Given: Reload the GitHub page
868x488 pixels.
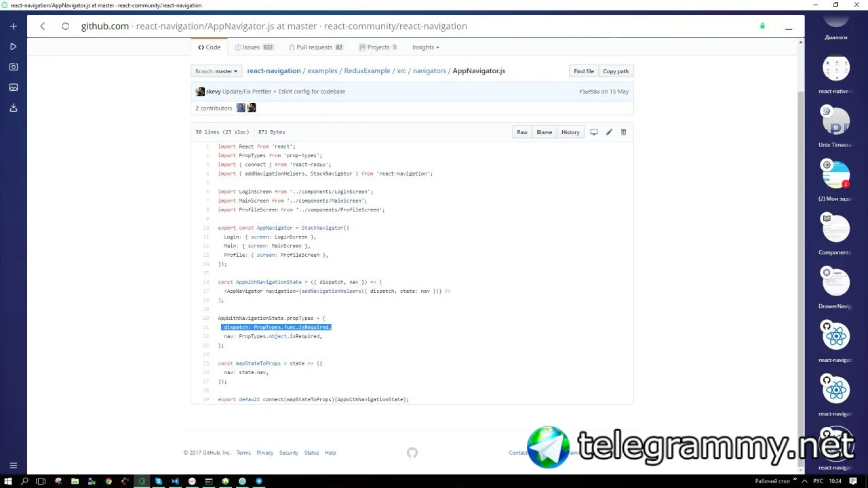Looking at the screenshot, I should (65, 26).
